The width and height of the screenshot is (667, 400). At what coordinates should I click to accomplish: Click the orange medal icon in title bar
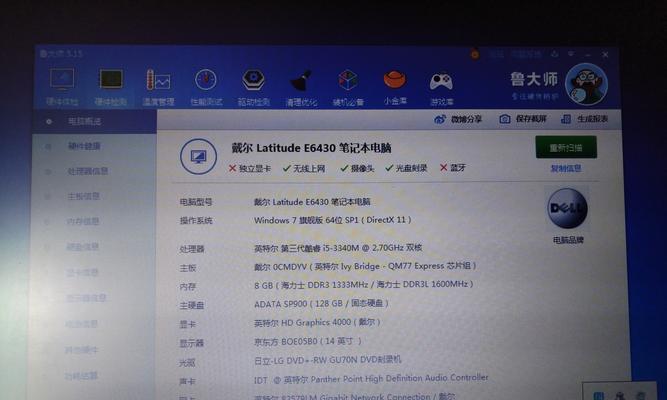475,54
